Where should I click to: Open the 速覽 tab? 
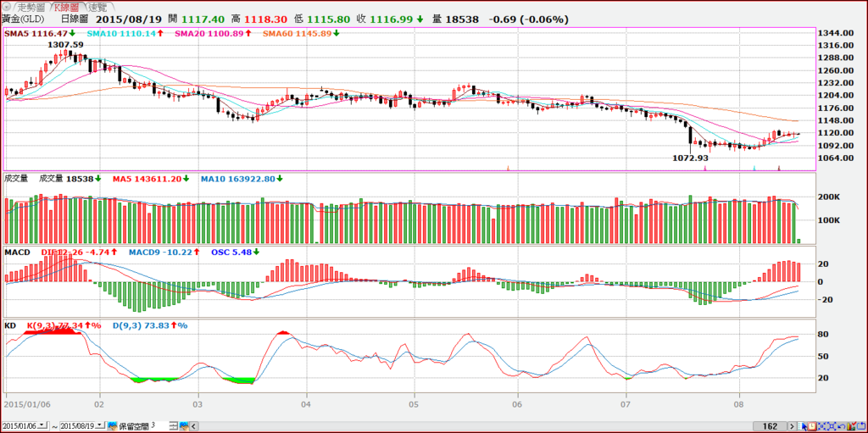point(98,7)
